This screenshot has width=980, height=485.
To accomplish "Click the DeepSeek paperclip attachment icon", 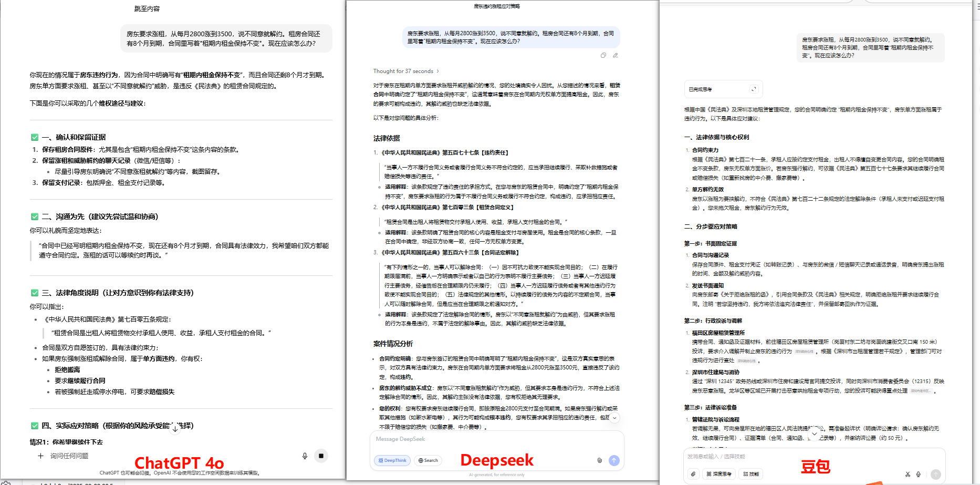I will tap(599, 460).
